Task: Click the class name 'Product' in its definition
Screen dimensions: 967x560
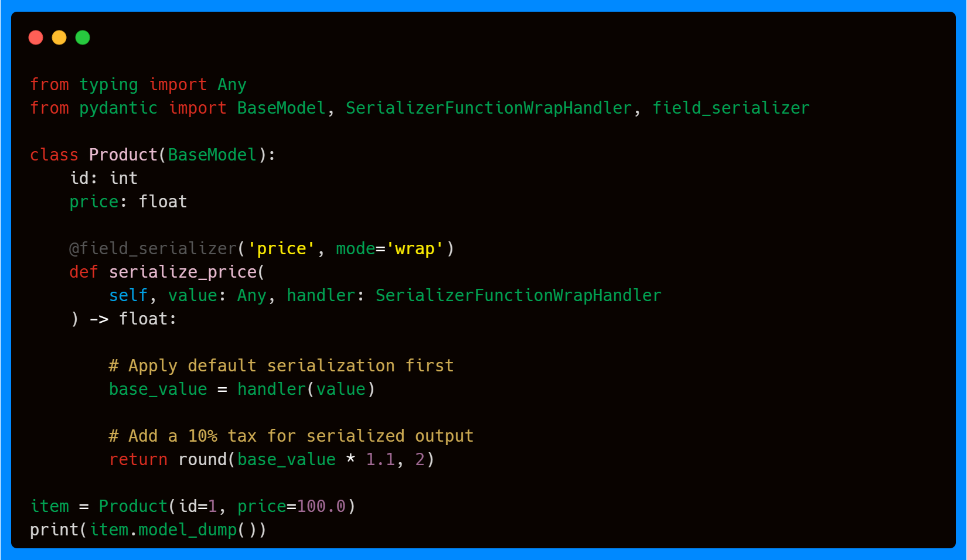Action: (x=123, y=155)
